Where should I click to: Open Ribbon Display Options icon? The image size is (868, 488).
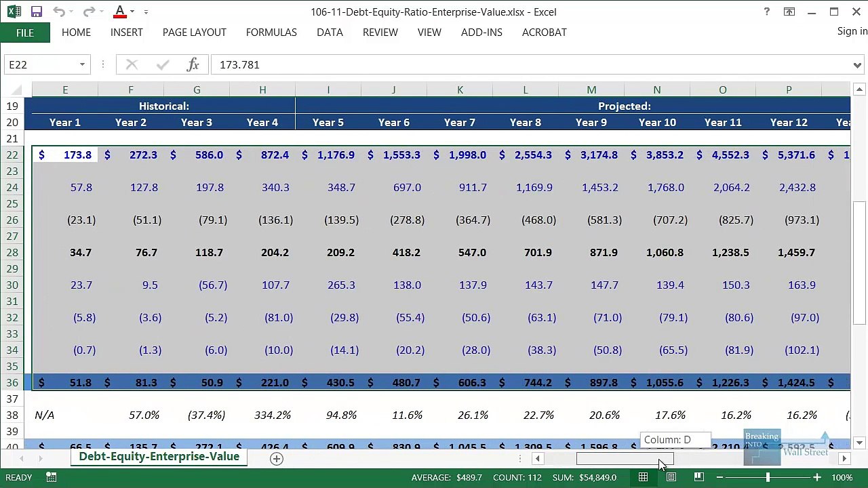click(x=789, y=12)
